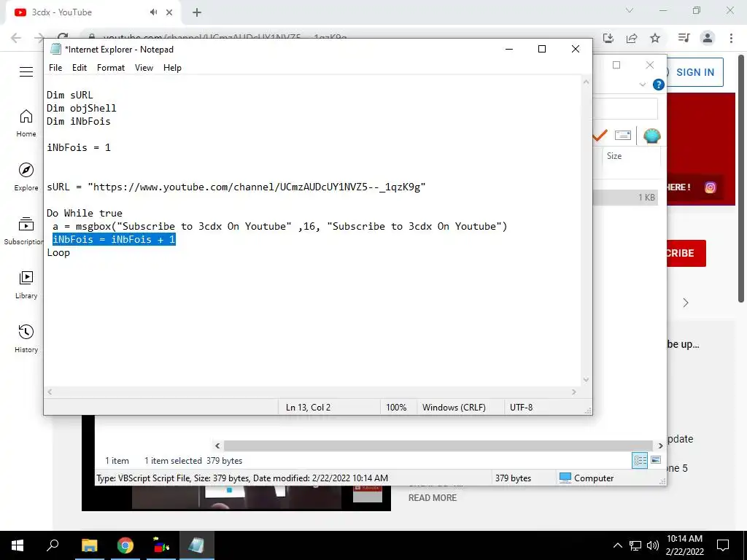Close the 3cdx YouTube tab
The width and height of the screenshot is (747, 560).
(169, 12)
